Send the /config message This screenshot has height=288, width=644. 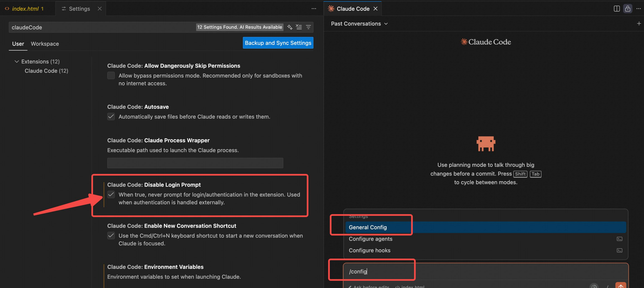[x=621, y=285]
